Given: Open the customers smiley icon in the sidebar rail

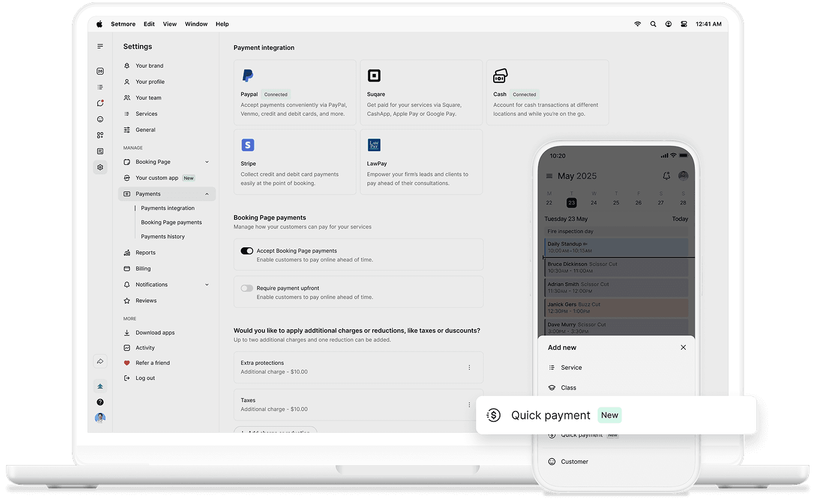Looking at the screenshot, I should [100, 119].
